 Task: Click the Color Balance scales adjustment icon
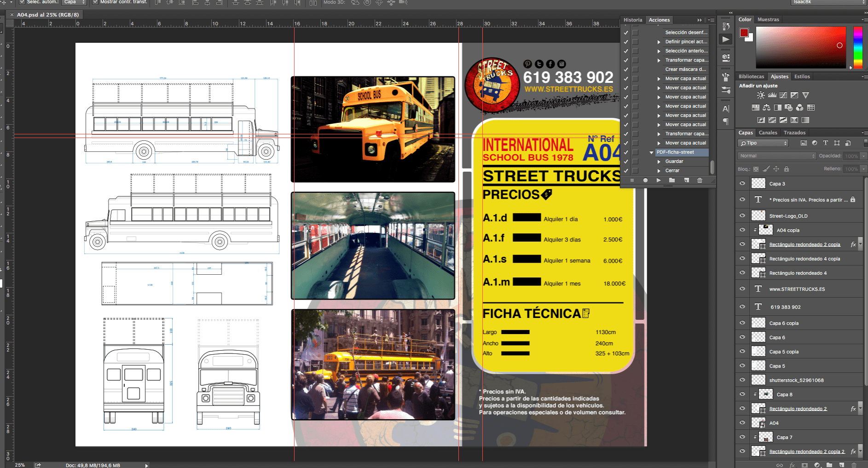point(766,108)
